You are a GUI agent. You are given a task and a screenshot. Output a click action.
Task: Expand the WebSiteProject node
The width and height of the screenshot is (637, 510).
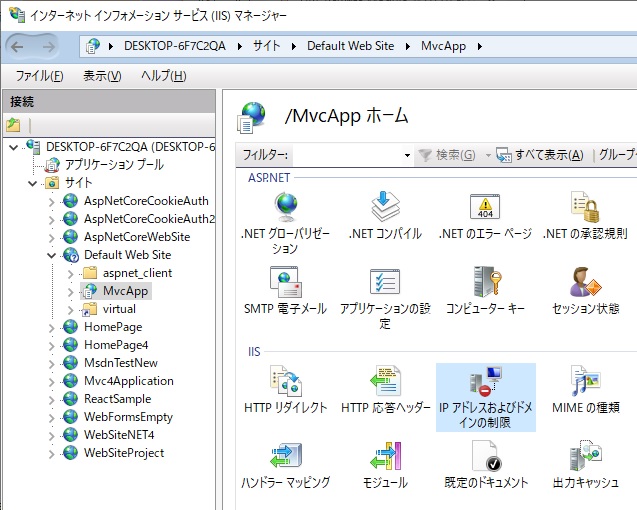pos(51,454)
